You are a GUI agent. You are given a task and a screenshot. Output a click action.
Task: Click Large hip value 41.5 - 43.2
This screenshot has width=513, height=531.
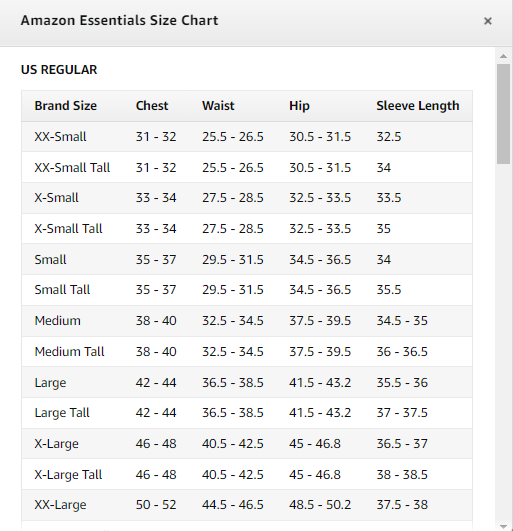(x=320, y=383)
